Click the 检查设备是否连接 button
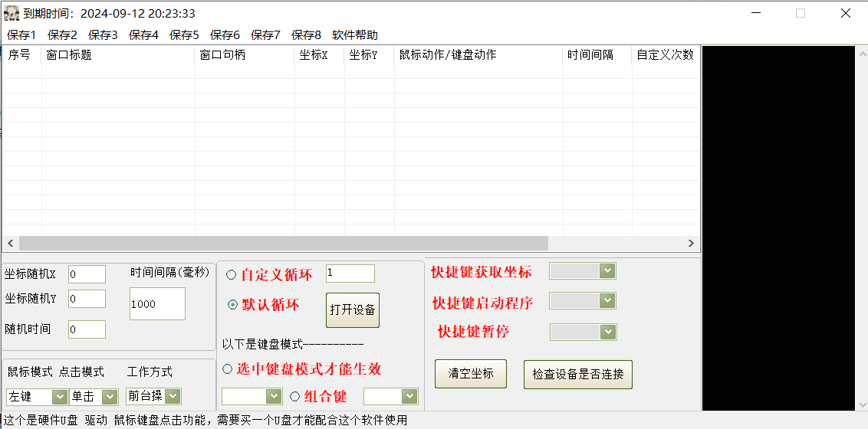The image size is (868, 429). tap(577, 375)
